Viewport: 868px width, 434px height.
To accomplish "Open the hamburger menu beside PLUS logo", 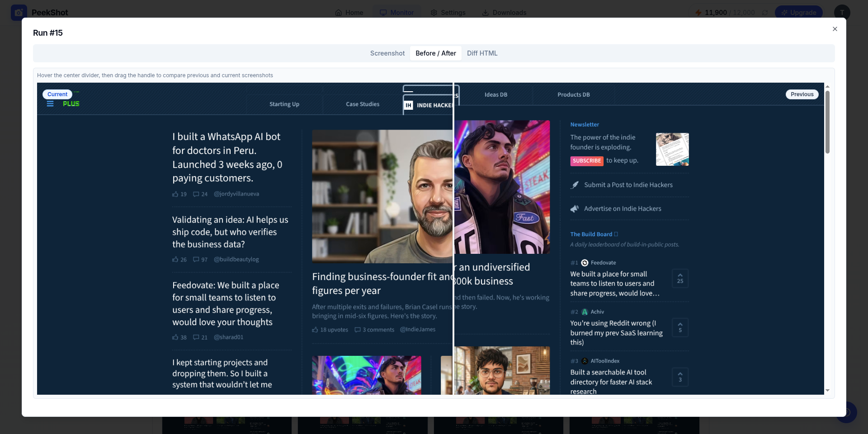I will 50,104.
